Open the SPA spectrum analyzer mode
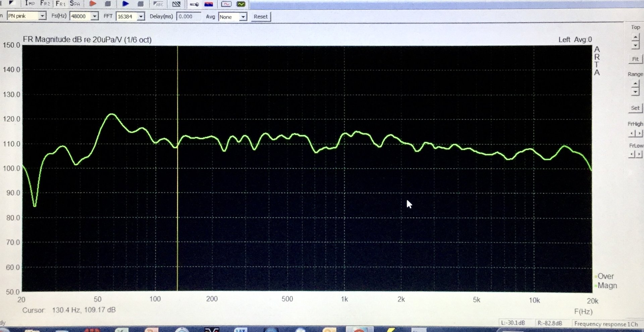 (75, 3)
